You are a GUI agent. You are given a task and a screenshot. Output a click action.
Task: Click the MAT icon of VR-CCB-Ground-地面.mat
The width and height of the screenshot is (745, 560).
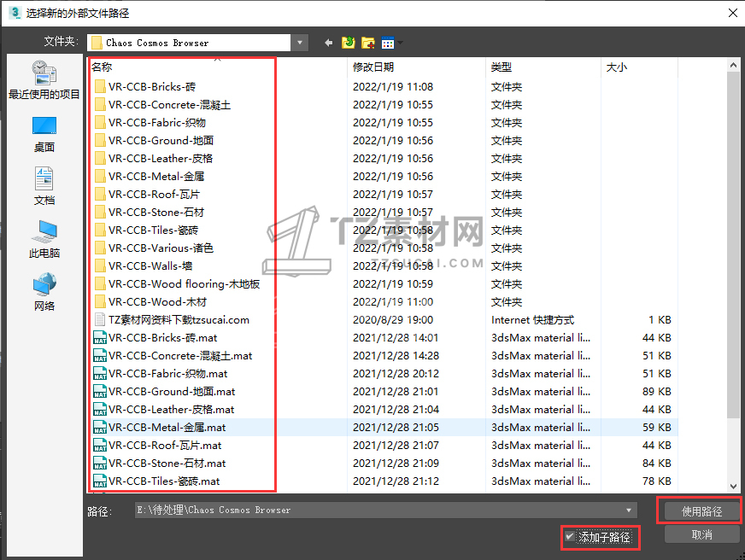coord(100,392)
